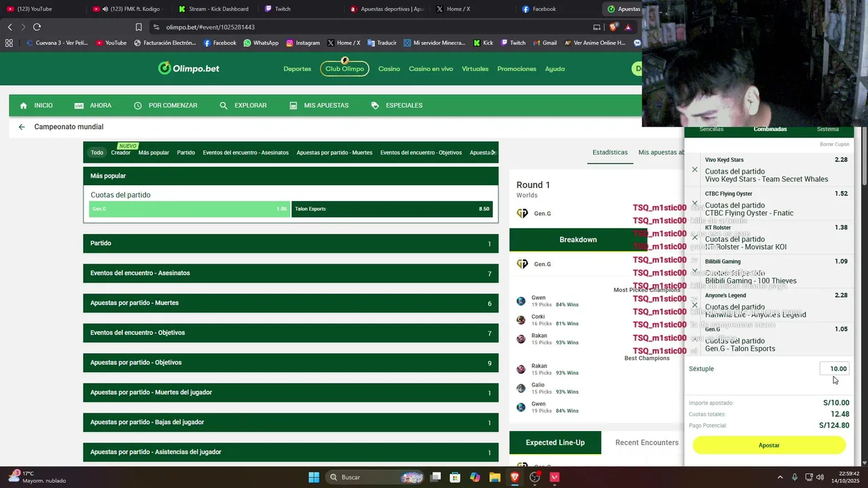The image size is (868, 488).
Task: Switch bet slip to Sencillas tab
Action: [x=711, y=129]
